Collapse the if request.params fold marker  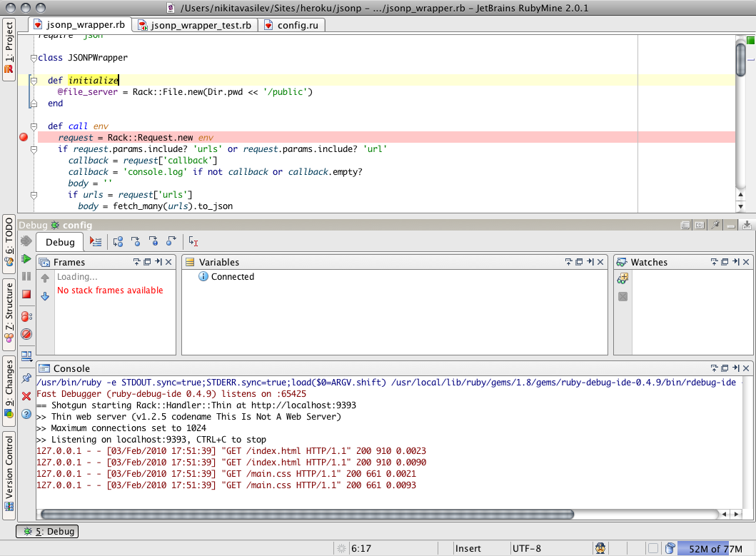click(x=34, y=149)
